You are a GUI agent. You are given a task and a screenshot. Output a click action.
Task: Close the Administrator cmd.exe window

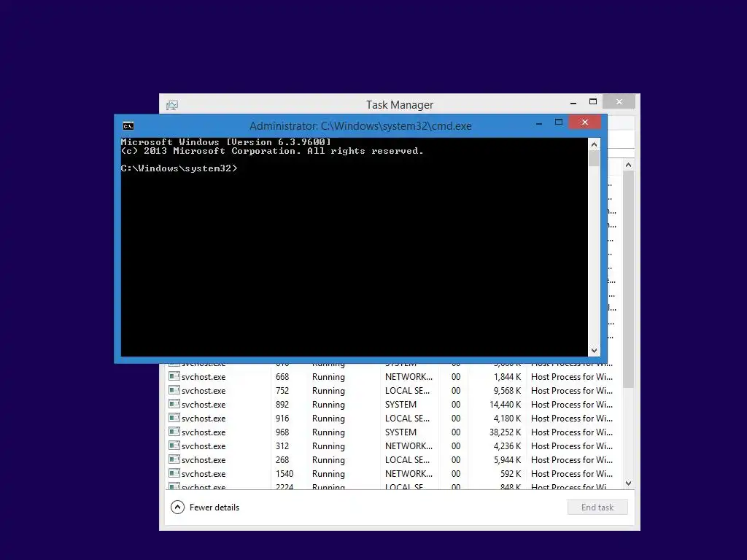click(x=585, y=122)
